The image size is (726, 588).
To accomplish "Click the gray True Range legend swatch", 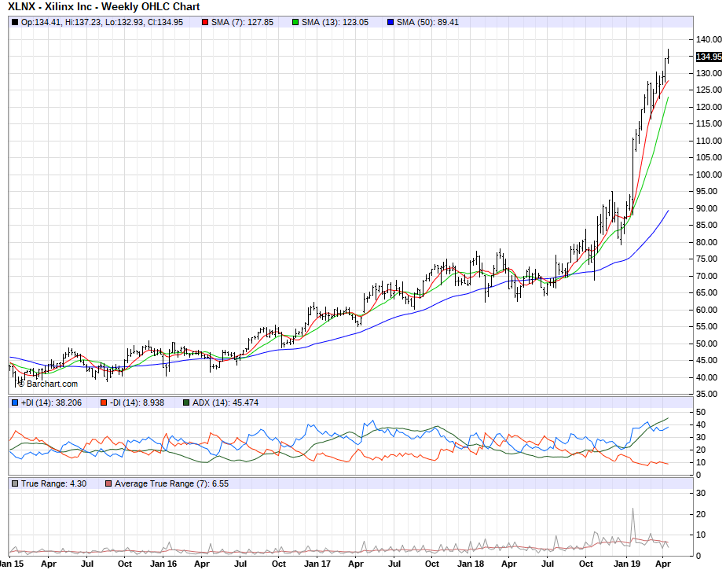I will coord(15,483).
